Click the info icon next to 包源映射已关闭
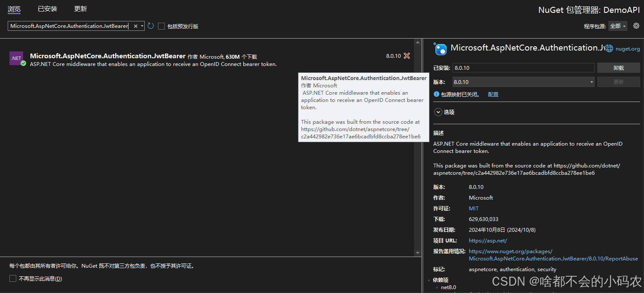This screenshot has height=293, width=644. coord(436,94)
